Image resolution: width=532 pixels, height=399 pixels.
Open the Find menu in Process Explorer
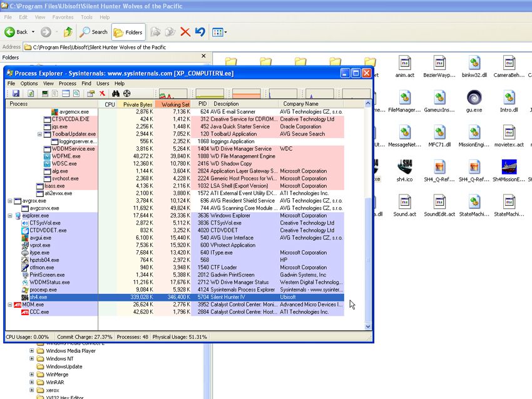86,83
